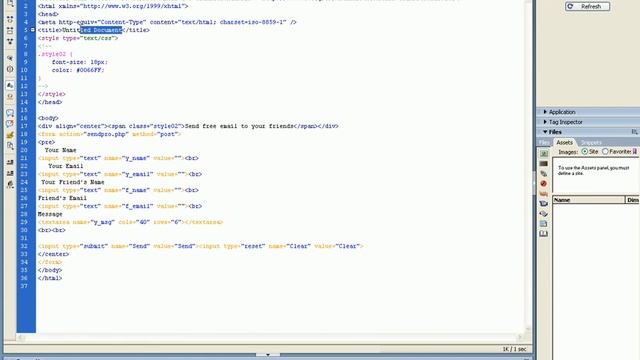This screenshot has width=640, height=360.
Task: Expand the Tag Inspector panel
Action: 545,122
